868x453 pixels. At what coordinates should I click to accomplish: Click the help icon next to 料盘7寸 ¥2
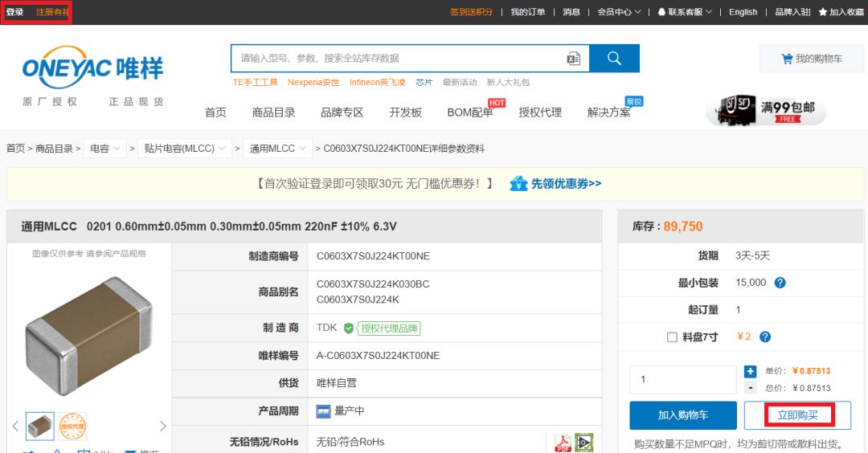[x=765, y=337]
